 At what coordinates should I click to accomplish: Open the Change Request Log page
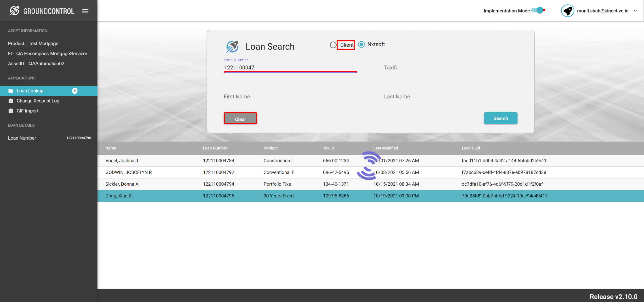[38, 101]
